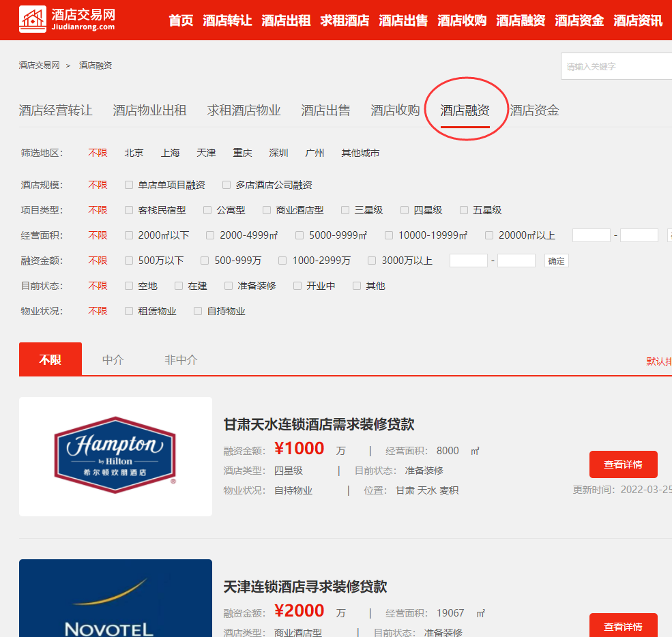Filter region by 深圳
Screen dimensions: 672x637
pos(278,153)
